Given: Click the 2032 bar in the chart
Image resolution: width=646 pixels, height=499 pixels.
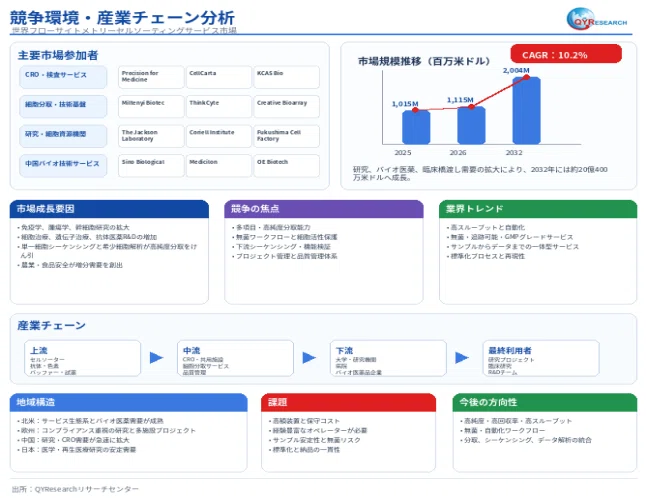Looking at the screenshot, I should [x=527, y=110].
